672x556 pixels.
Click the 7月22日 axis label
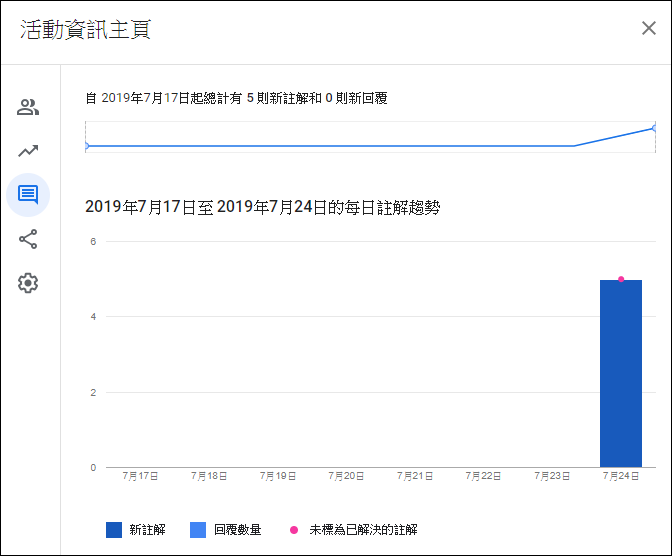pyautogui.click(x=483, y=476)
